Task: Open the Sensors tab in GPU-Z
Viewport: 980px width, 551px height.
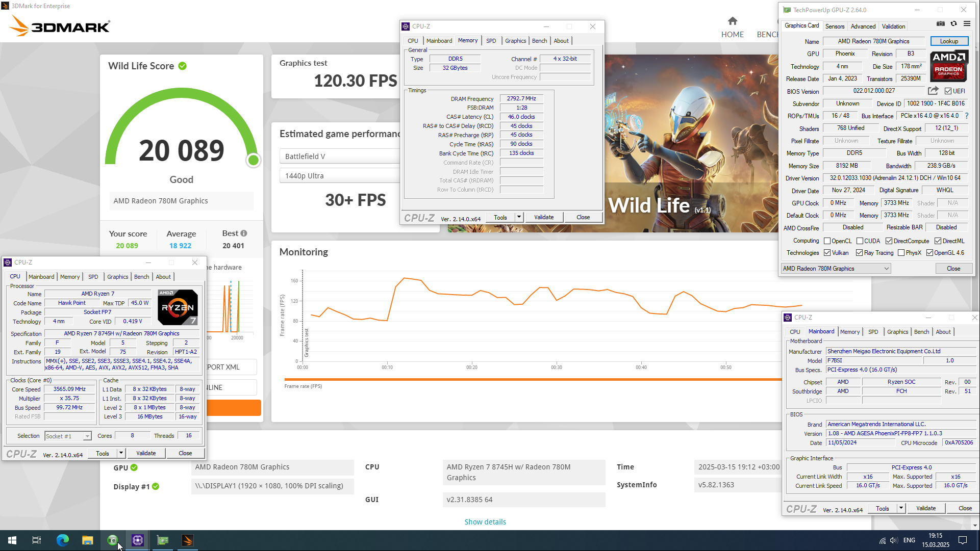Action: click(x=835, y=27)
